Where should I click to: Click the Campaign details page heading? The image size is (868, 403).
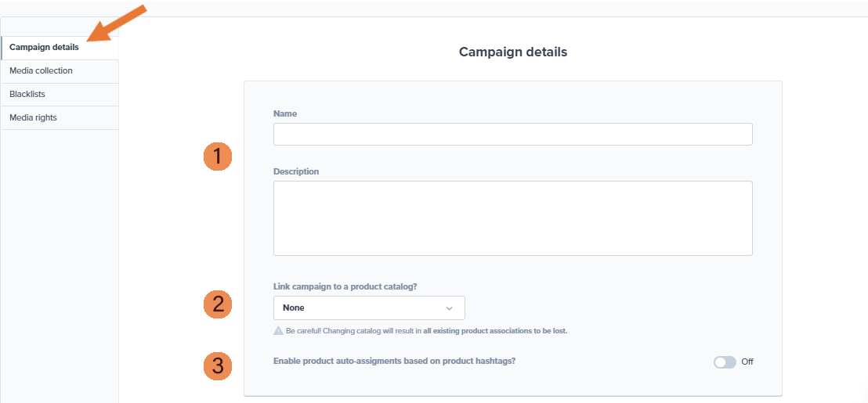[x=512, y=52]
